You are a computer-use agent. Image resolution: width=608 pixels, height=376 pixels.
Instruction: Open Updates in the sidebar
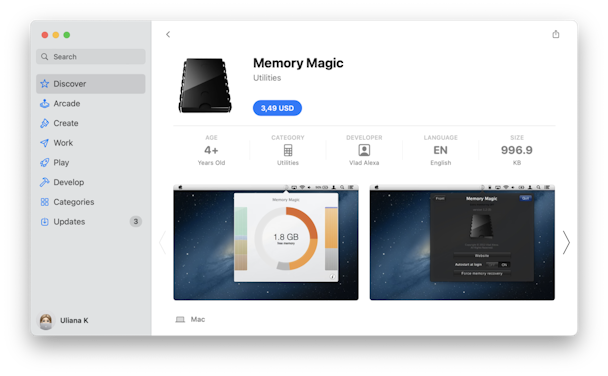[x=91, y=222]
